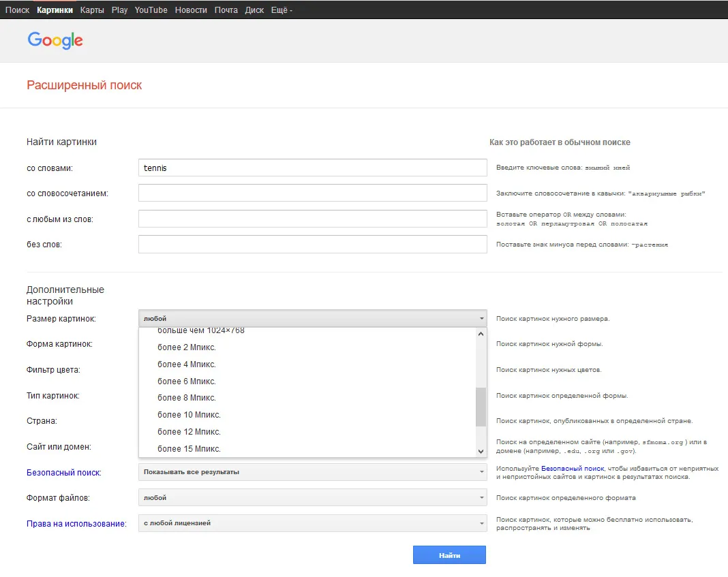
Task: Open the Поиск tab in top bar
Action: (x=17, y=10)
